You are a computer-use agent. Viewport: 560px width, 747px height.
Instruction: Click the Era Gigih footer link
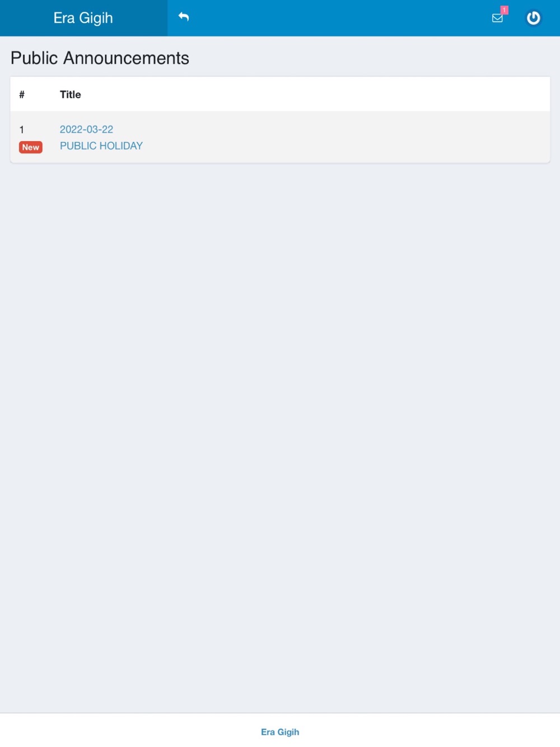point(280,732)
